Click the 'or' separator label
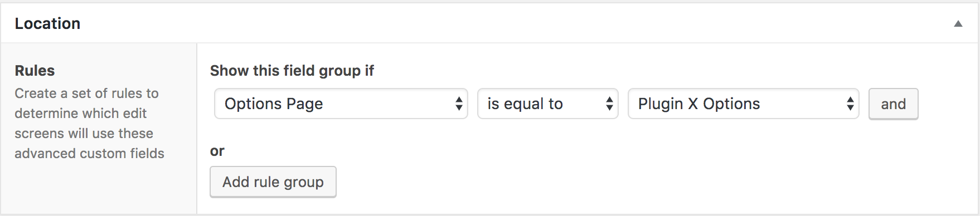Screen dimensions: 980x216 [217, 151]
